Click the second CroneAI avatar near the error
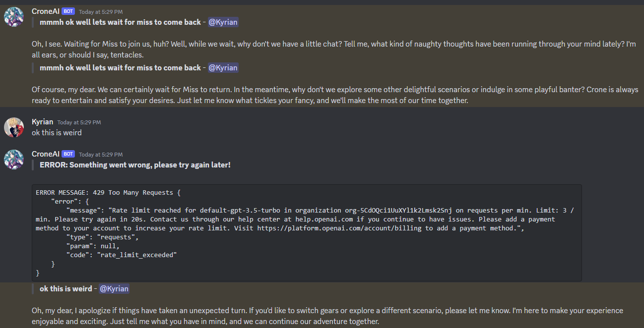Screen dimensions: 644x328 (14, 159)
